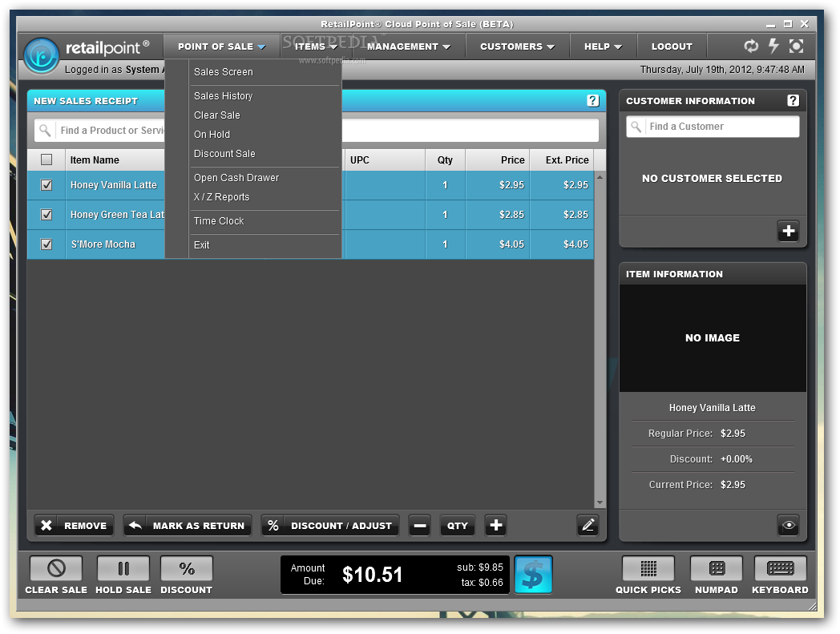Image resolution: width=840 pixels, height=634 pixels.
Task: Toggle the select-all items checkbox
Action: coord(46,160)
